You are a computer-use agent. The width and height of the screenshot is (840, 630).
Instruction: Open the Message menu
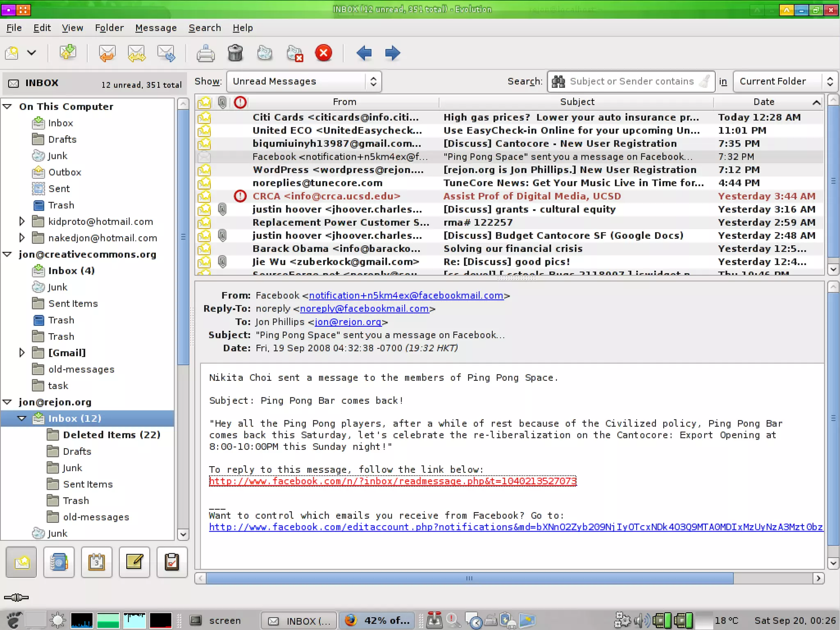click(x=156, y=28)
